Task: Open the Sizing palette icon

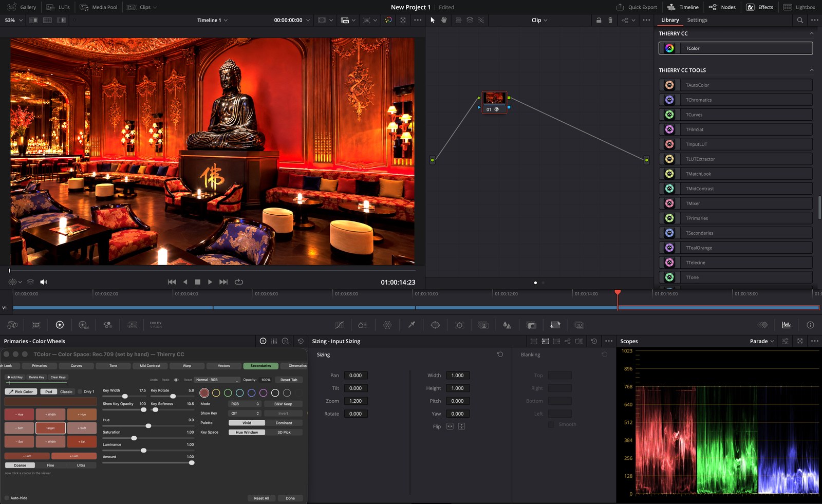Action: coord(555,325)
